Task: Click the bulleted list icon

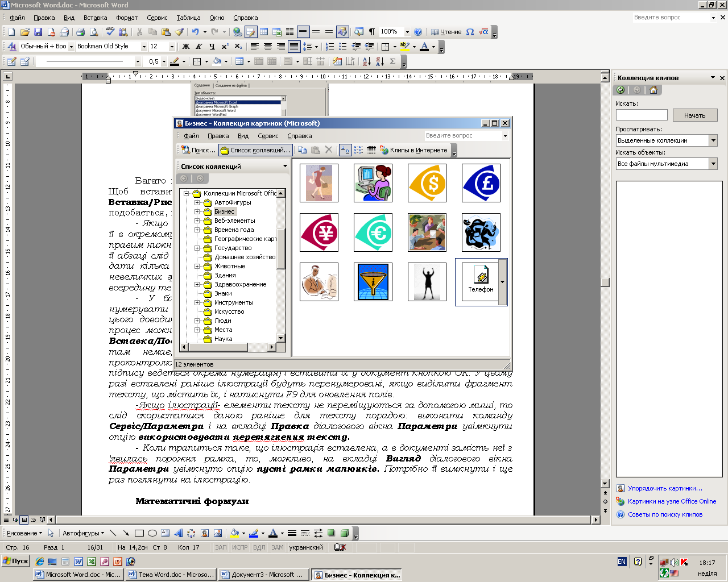Action: (x=343, y=47)
